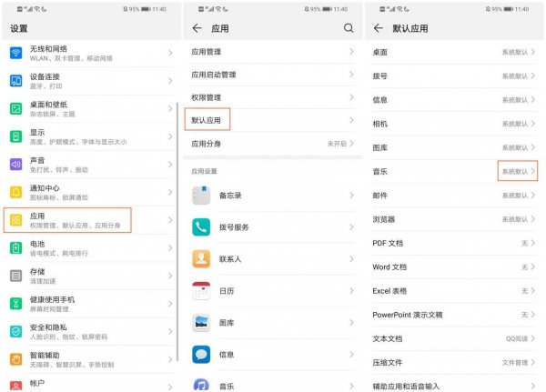Tap 通知中心 settings label
Screen dimensions: 546x392
45,188
